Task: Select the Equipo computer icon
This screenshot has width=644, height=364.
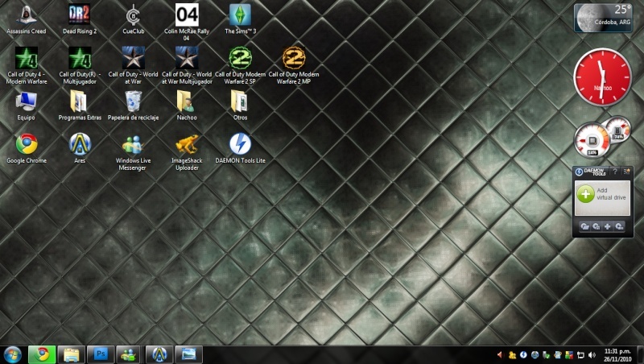Action: 27,106
